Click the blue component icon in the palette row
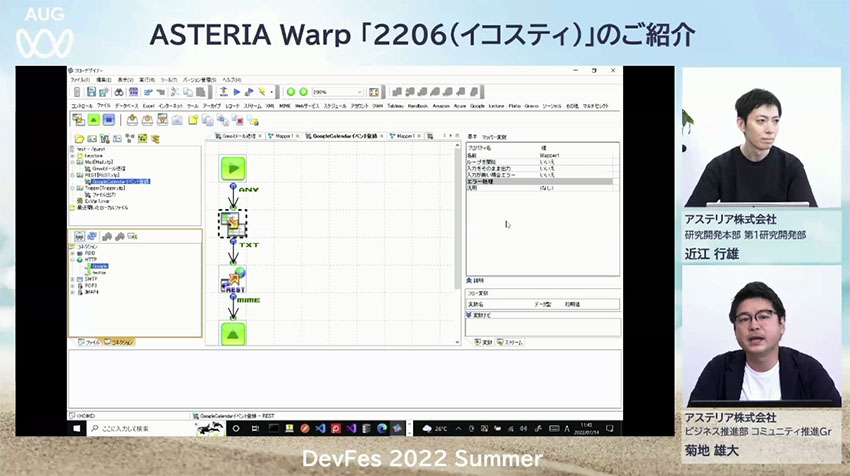Image resolution: width=850 pixels, height=476 pixels. (108, 120)
